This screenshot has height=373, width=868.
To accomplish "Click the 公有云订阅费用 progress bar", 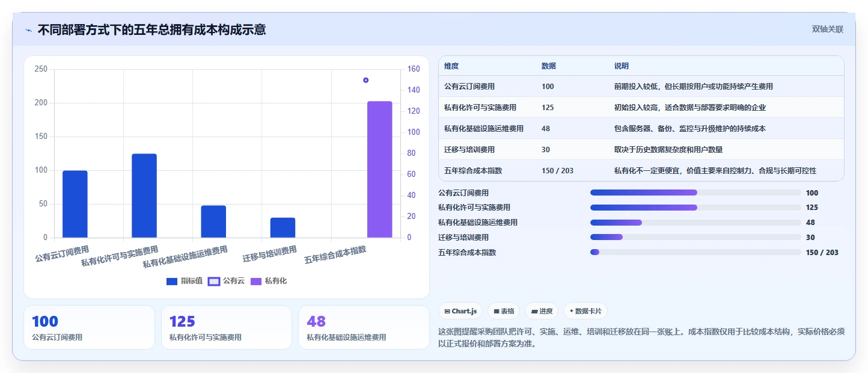I will [x=695, y=193].
